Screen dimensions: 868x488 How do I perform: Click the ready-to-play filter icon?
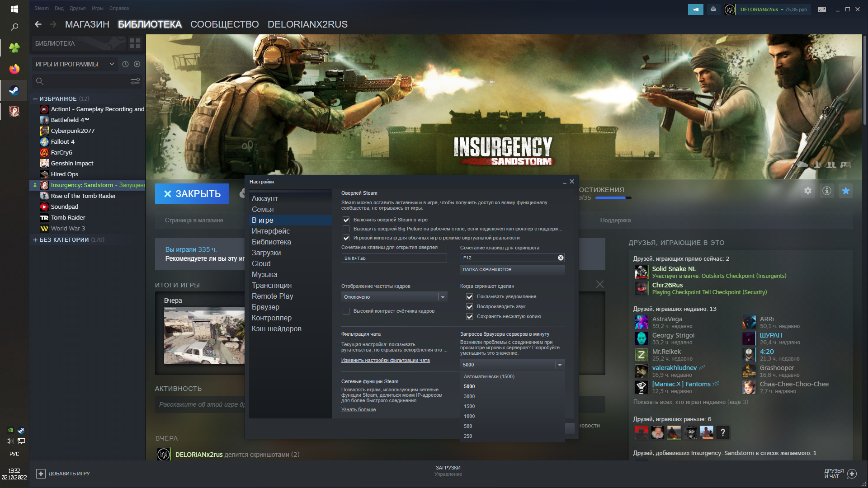tap(137, 64)
